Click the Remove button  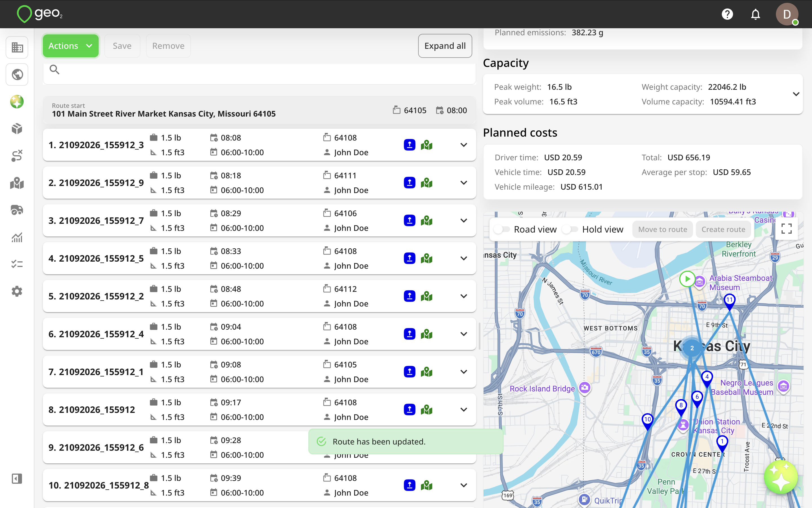click(168, 46)
